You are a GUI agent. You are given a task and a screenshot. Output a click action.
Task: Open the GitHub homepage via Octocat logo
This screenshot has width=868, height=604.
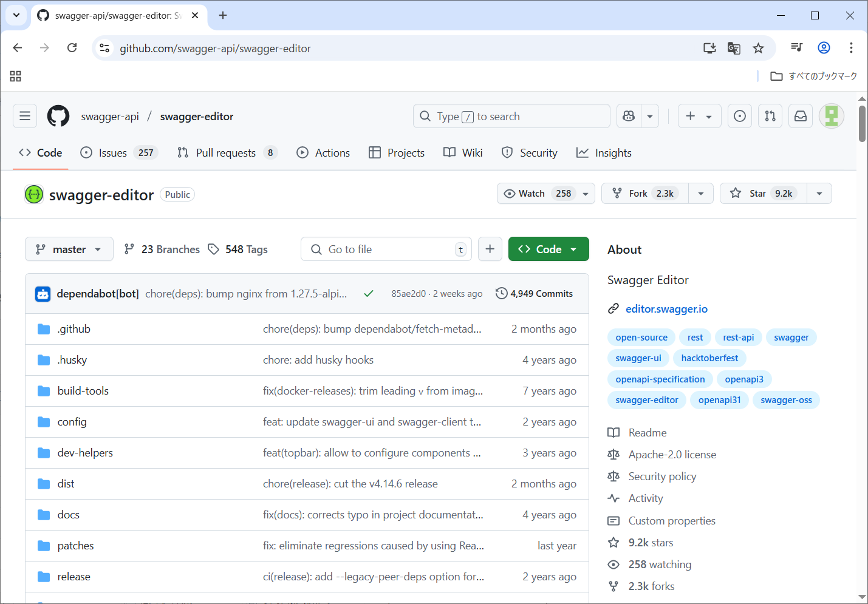pos(58,116)
